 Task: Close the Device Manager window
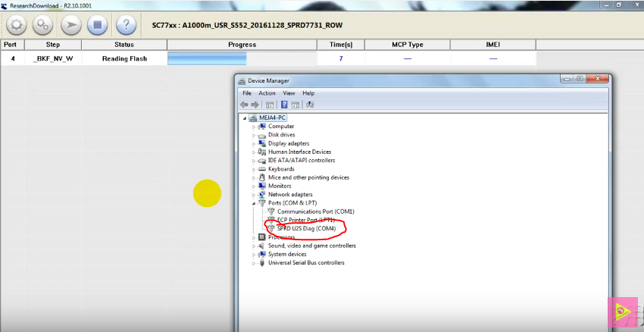(597, 79)
